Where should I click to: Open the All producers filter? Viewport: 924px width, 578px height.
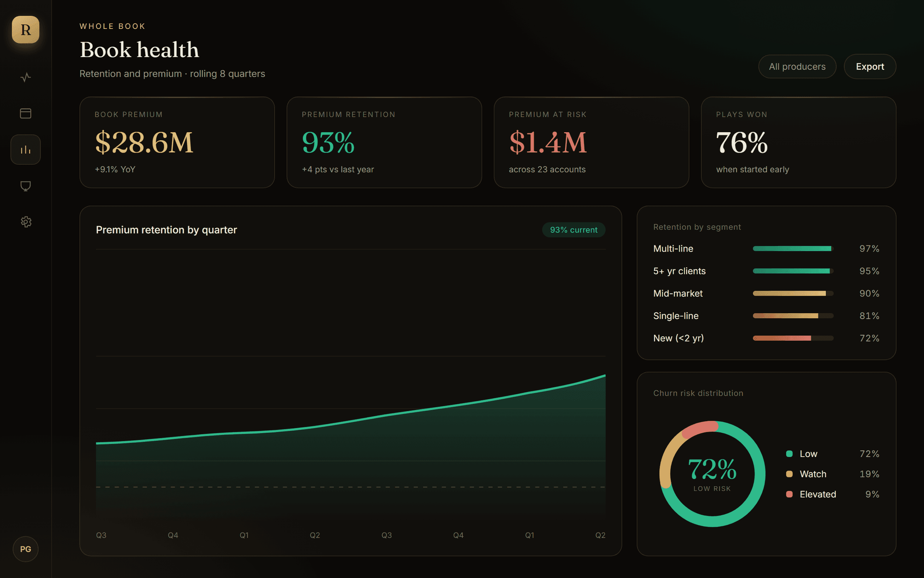(x=797, y=66)
